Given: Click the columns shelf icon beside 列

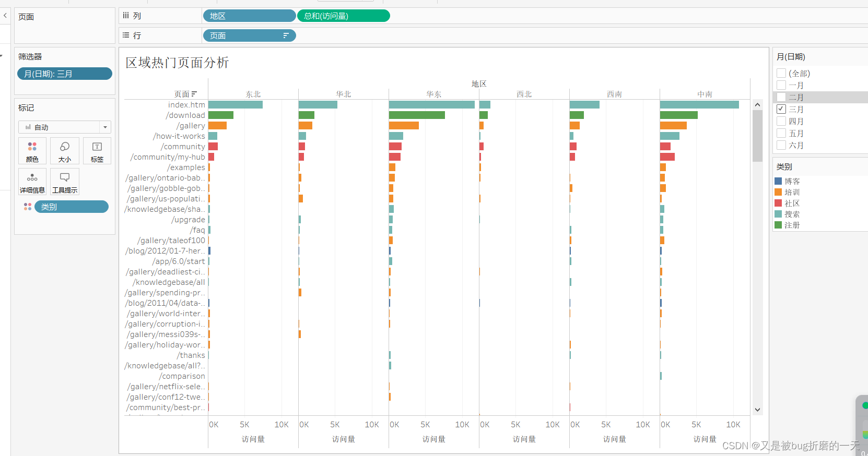Looking at the screenshot, I should (126, 16).
